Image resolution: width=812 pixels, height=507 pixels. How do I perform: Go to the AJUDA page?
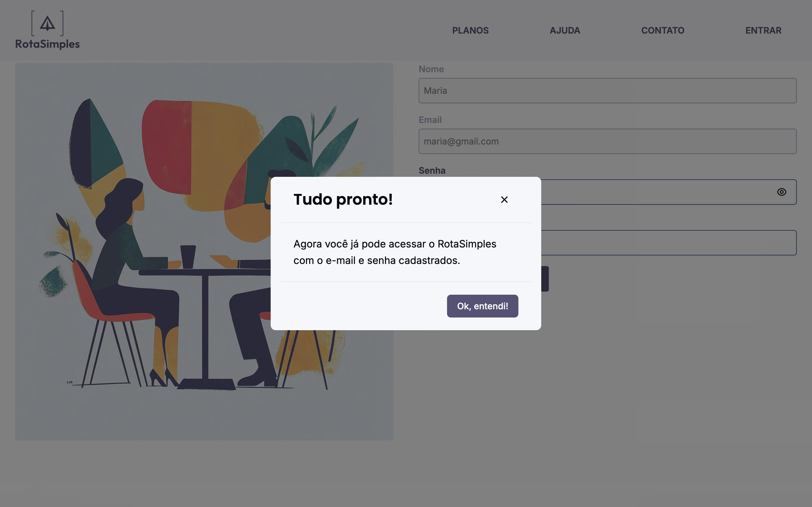click(x=565, y=30)
